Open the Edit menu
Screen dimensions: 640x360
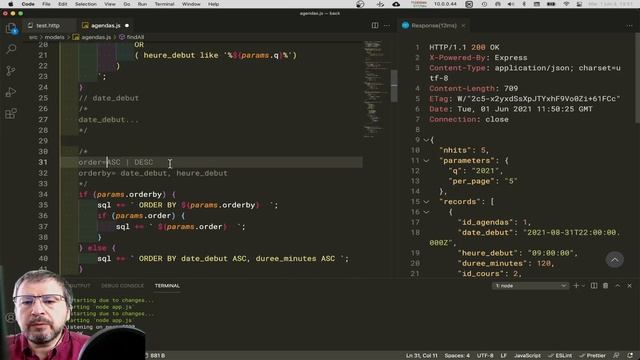pyautogui.click(x=62, y=4)
